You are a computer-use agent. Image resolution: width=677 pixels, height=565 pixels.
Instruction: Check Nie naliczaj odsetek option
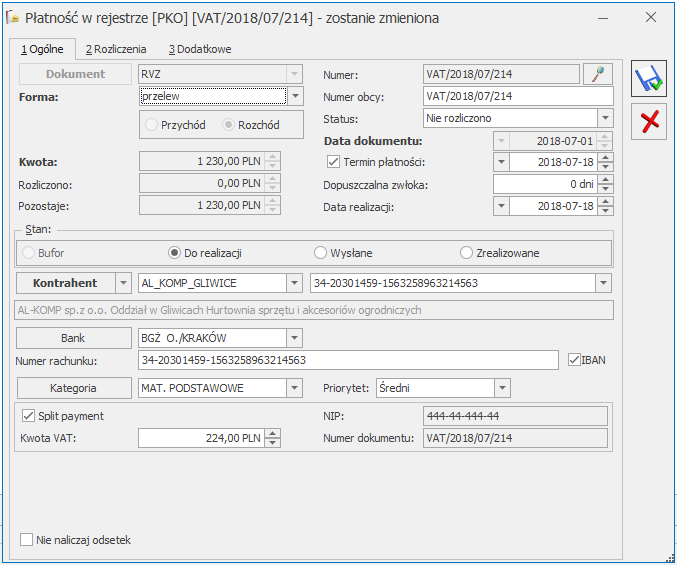(27, 540)
